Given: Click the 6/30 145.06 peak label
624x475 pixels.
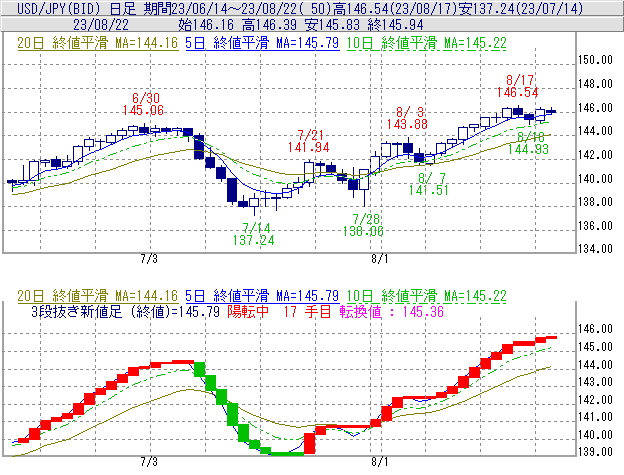Looking at the screenshot, I should 143,104.
